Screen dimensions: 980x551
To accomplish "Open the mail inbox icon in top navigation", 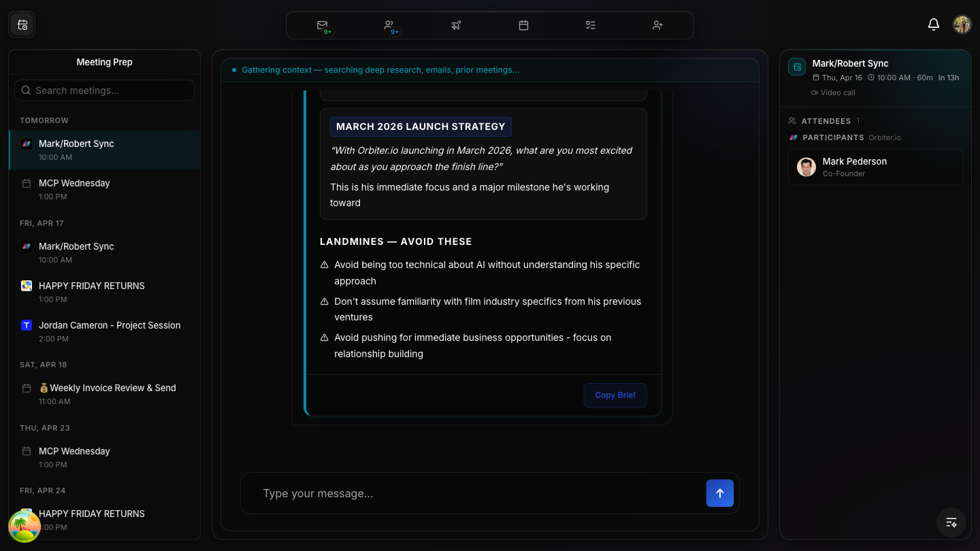I will point(323,25).
